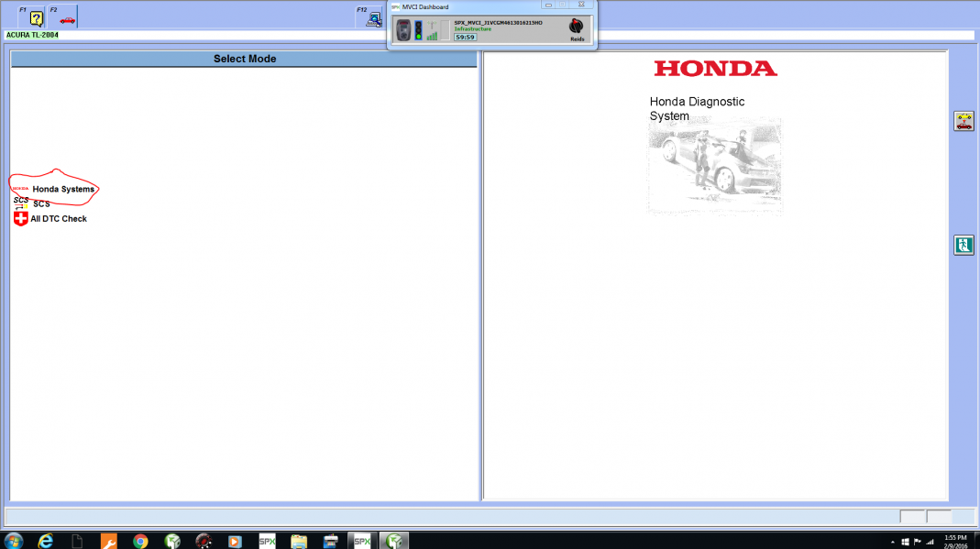This screenshot has width=980, height=549.
Task: Open the file explorer folder on taskbar
Action: point(299,541)
